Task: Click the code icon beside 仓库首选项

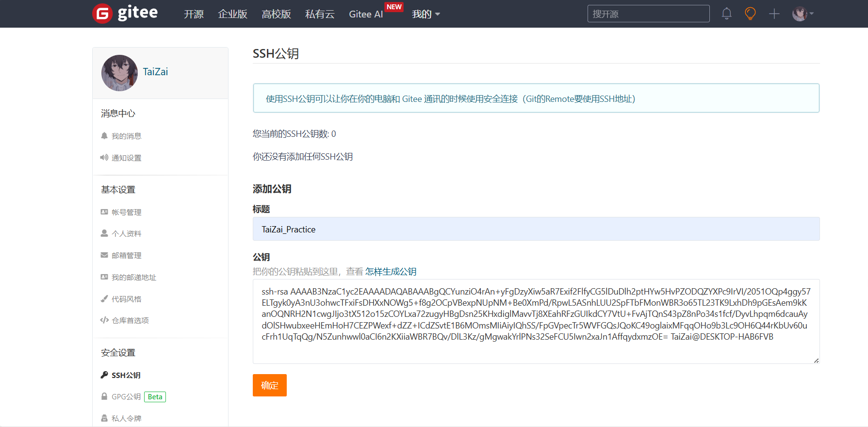Action: pyautogui.click(x=104, y=320)
